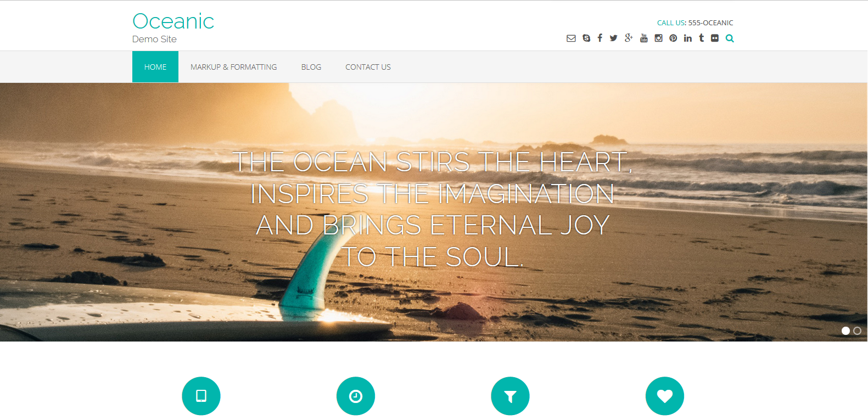Image resolution: width=868 pixels, height=420 pixels.
Task: Open the Contact Us page
Action: tap(368, 67)
